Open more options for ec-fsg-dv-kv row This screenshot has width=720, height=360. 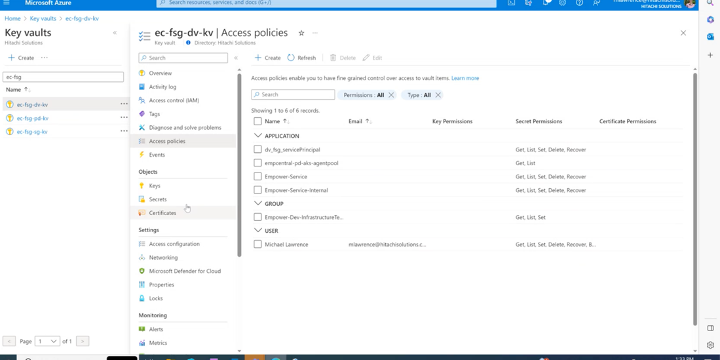pos(124,104)
